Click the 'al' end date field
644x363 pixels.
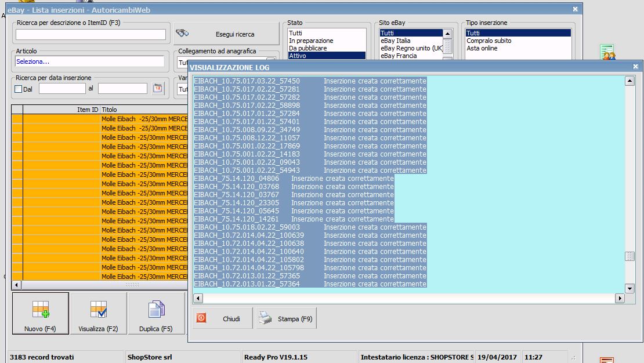point(122,88)
